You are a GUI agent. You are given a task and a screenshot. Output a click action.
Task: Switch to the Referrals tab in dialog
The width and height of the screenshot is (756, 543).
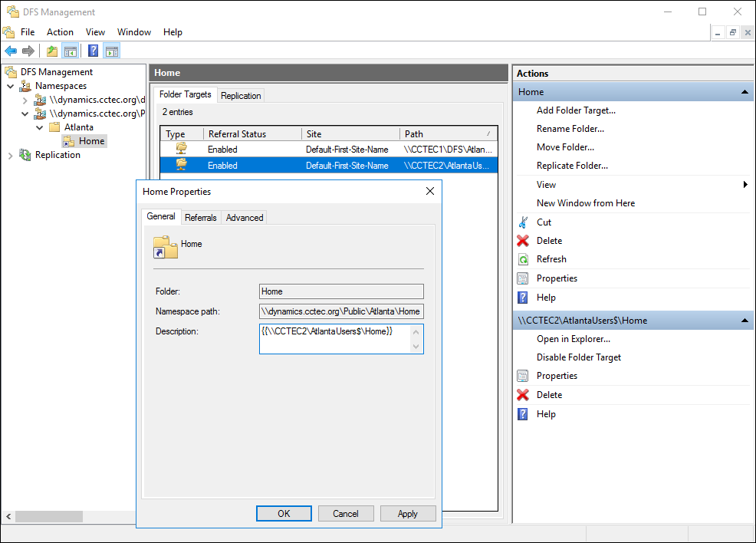tap(201, 218)
